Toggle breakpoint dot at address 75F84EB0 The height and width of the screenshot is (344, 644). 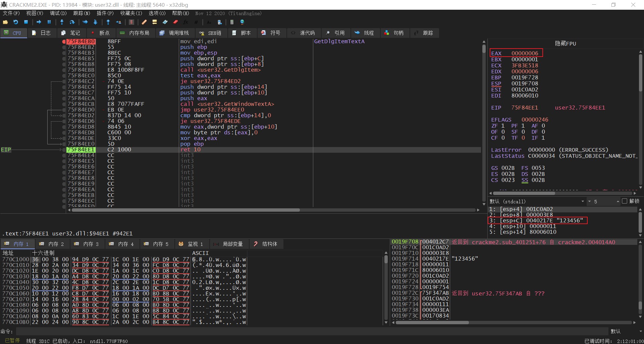64,42
